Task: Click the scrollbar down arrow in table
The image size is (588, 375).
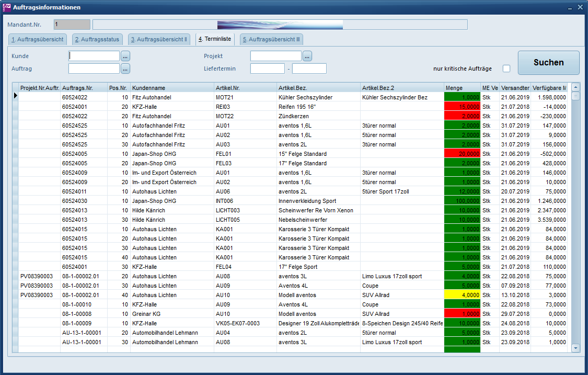Action: [575, 347]
